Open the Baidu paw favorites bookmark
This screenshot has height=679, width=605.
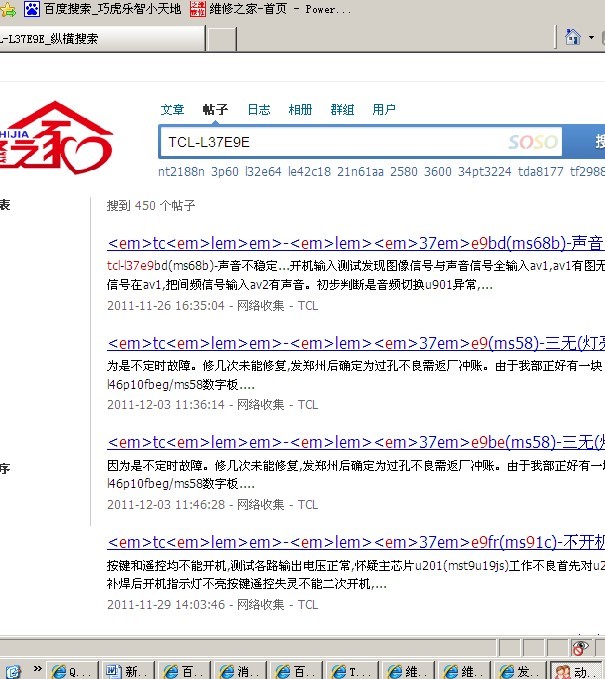point(102,8)
